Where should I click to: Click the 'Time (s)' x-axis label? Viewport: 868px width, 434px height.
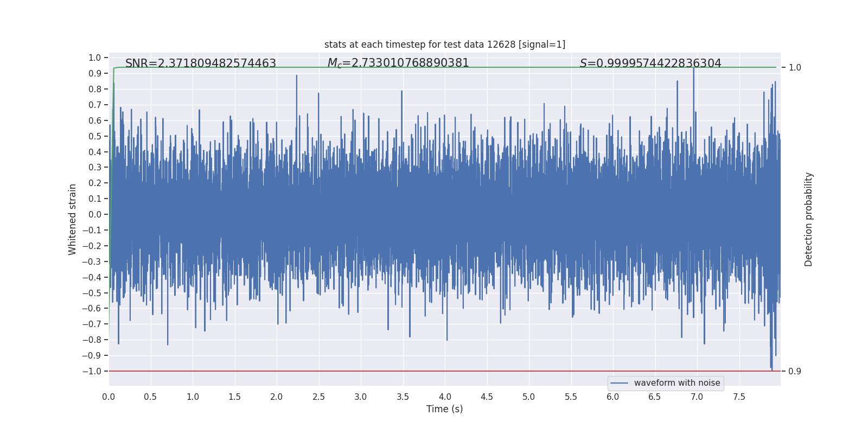[x=445, y=409]
